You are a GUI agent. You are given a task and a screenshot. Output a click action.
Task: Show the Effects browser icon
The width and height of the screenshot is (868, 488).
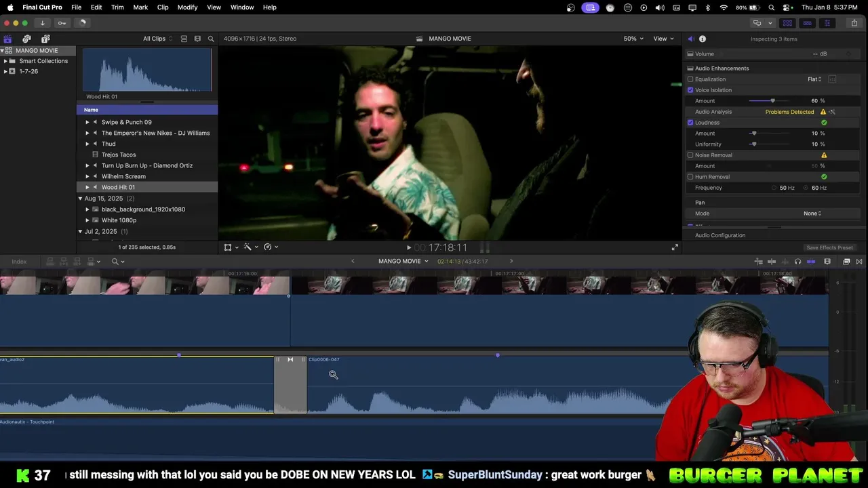(846, 262)
